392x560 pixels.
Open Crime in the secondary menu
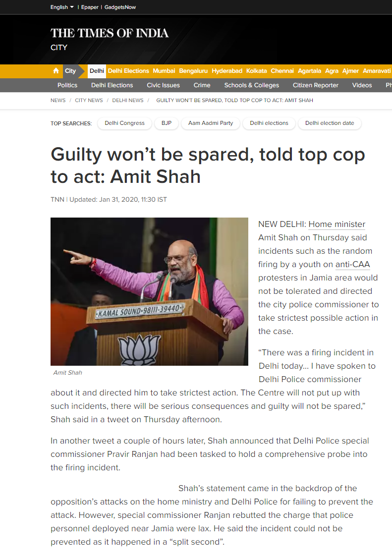pos(202,85)
